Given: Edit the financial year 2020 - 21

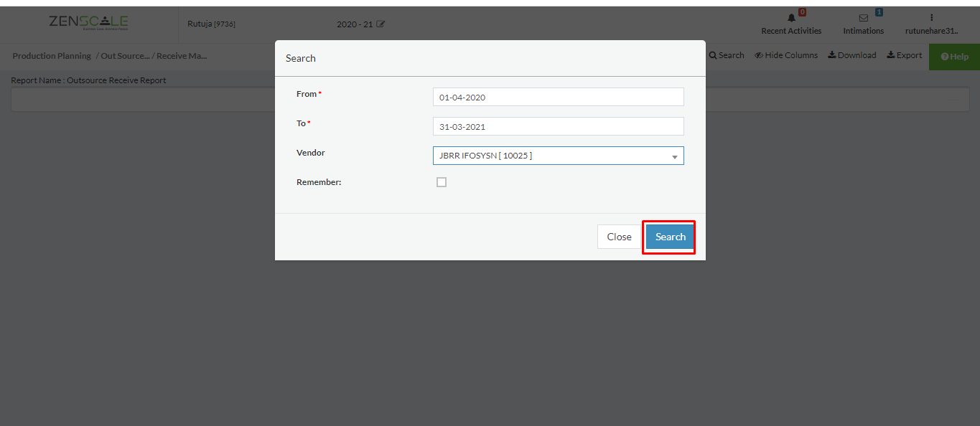Looking at the screenshot, I should pyautogui.click(x=381, y=24).
